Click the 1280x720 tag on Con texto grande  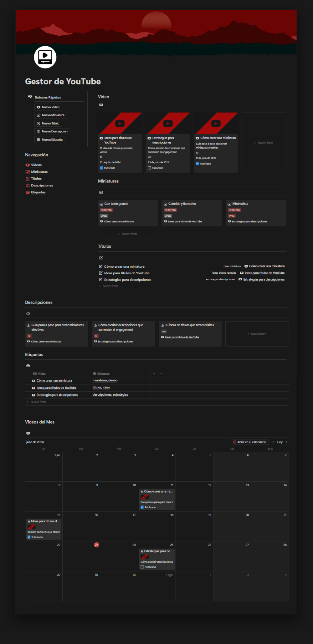pyautogui.click(x=106, y=210)
